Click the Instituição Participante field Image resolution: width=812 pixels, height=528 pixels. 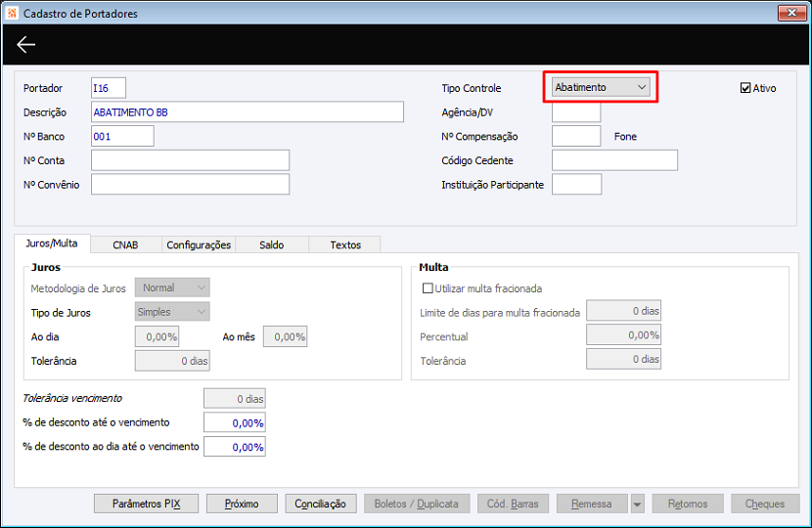tap(577, 184)
